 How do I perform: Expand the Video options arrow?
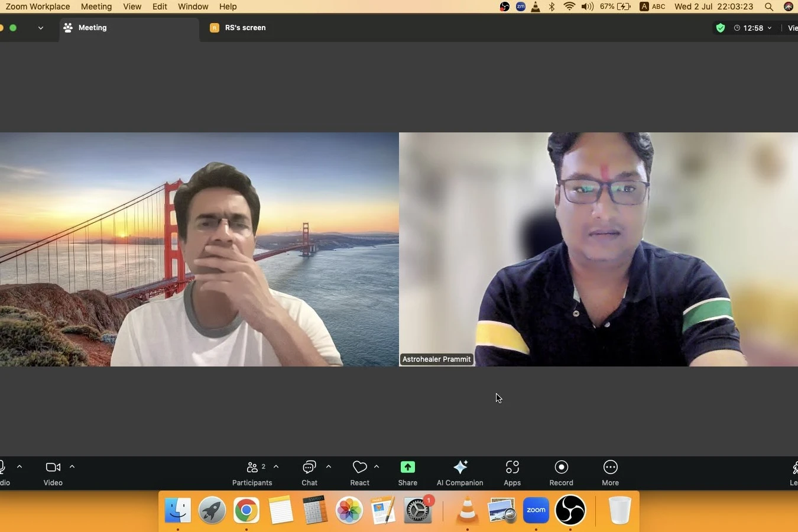pyautogui.click(x=72, y=466)
